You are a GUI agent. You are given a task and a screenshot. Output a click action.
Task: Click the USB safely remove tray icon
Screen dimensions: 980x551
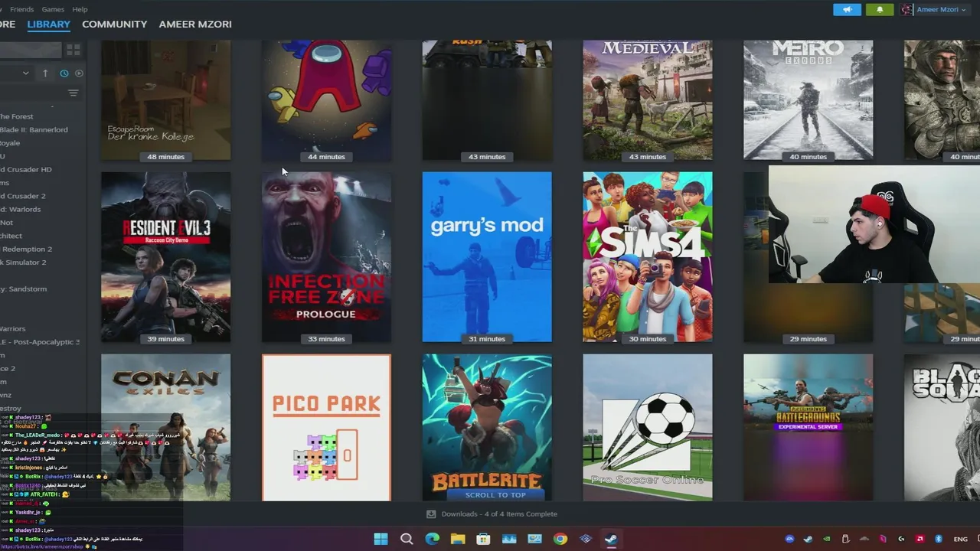click(x=845, y=539)
